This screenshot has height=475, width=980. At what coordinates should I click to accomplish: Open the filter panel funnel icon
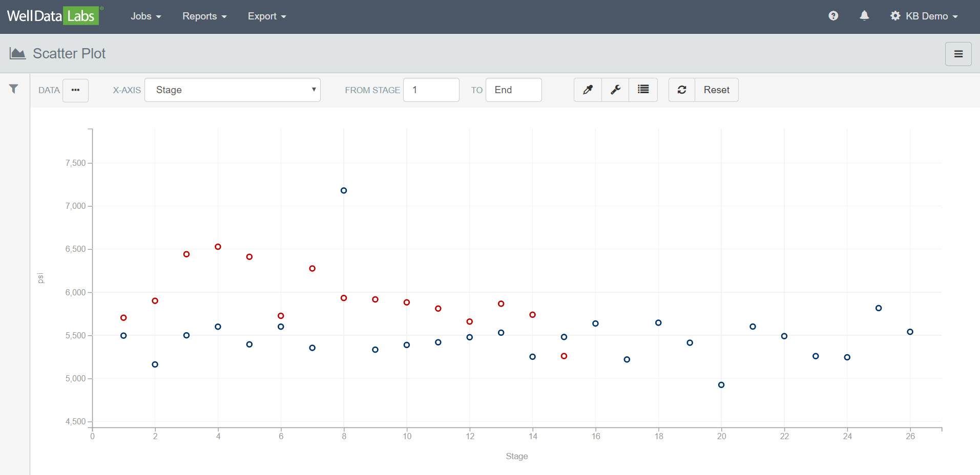point(14,89)
